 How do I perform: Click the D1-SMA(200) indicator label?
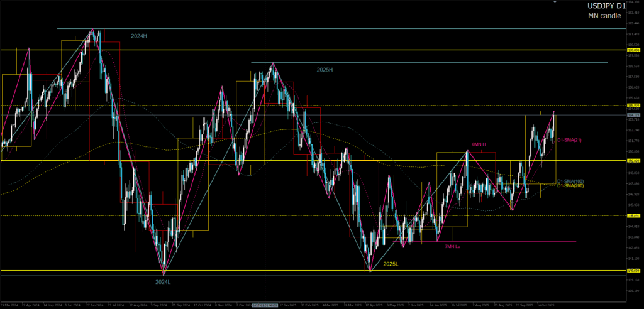[x=572, y=186]
